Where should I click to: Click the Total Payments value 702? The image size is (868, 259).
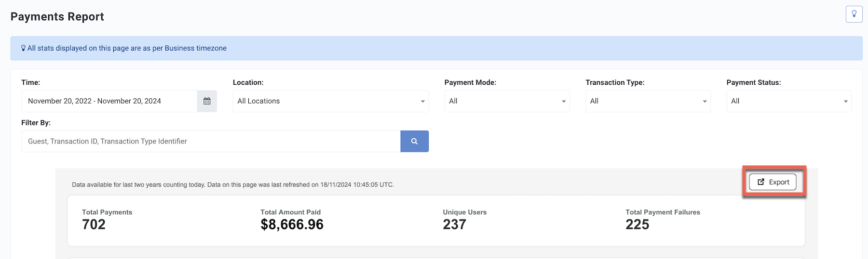coord(94,224)
